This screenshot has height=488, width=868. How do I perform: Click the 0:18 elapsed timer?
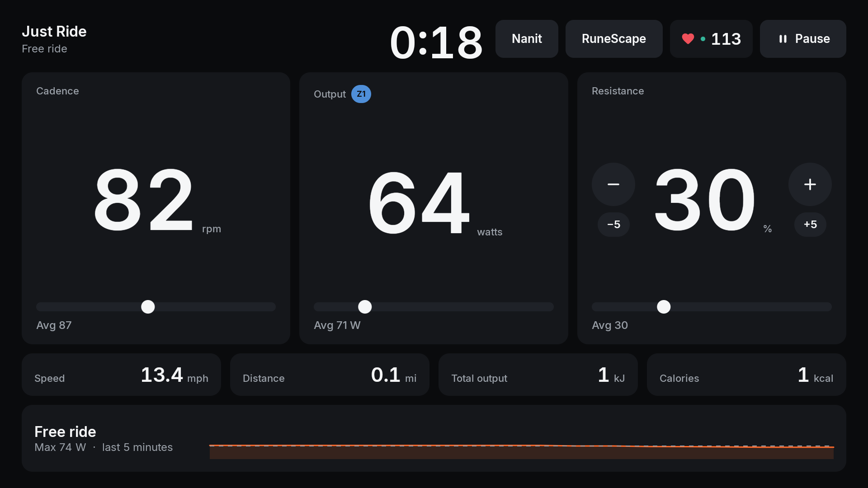436,42
